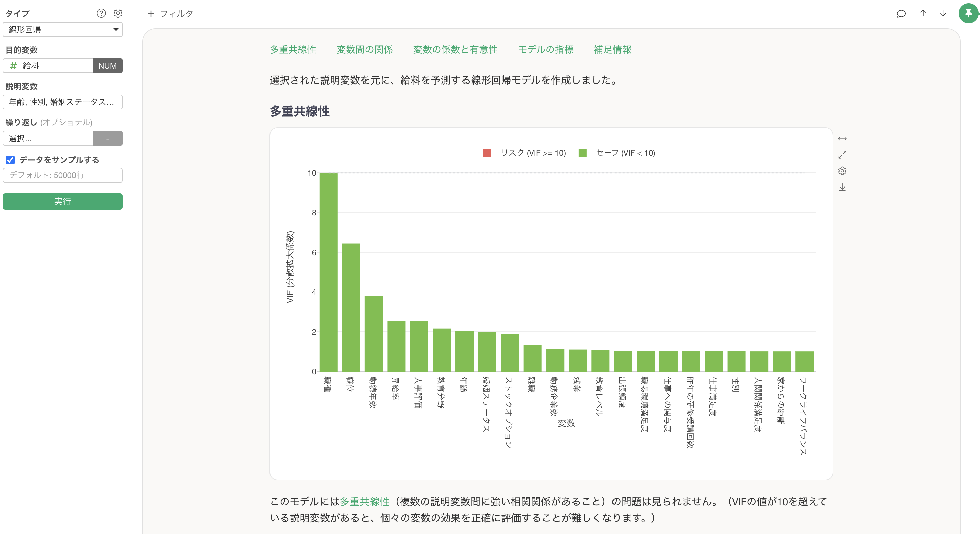Screen dimensions: 980x534
Task: Click the green pin icon
Action: 968,14
